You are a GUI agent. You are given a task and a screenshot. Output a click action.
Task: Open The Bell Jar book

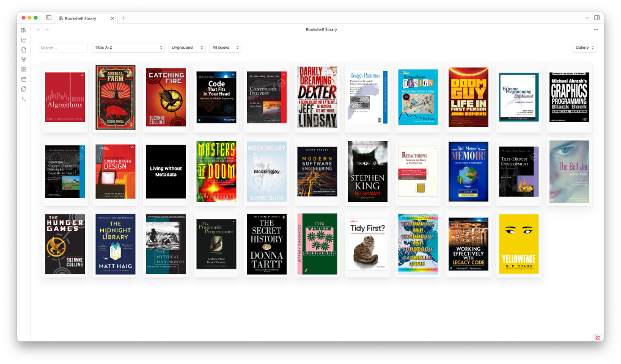coord(569,172)
